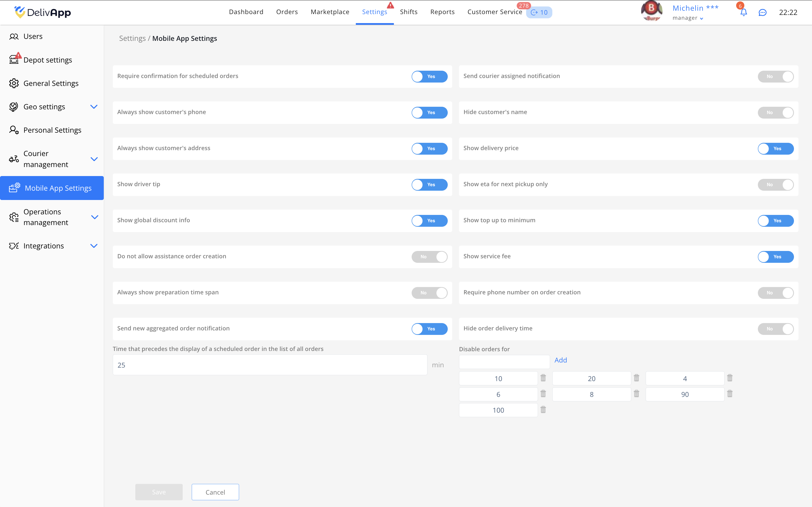This screenshot has width=812, height=507.
Task: Enable Hide customer's name toggle
Action: pos(775,113)
